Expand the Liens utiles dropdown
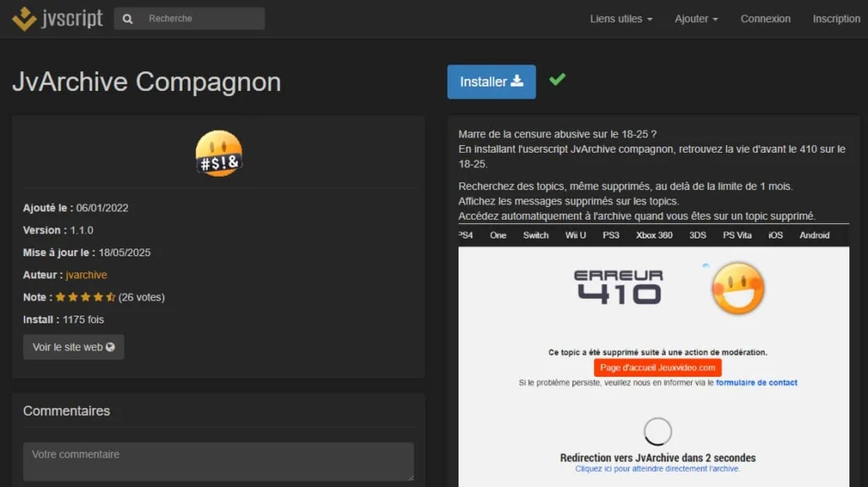The height and width of the screenshot is (487, 868). (x=620, y=19)
